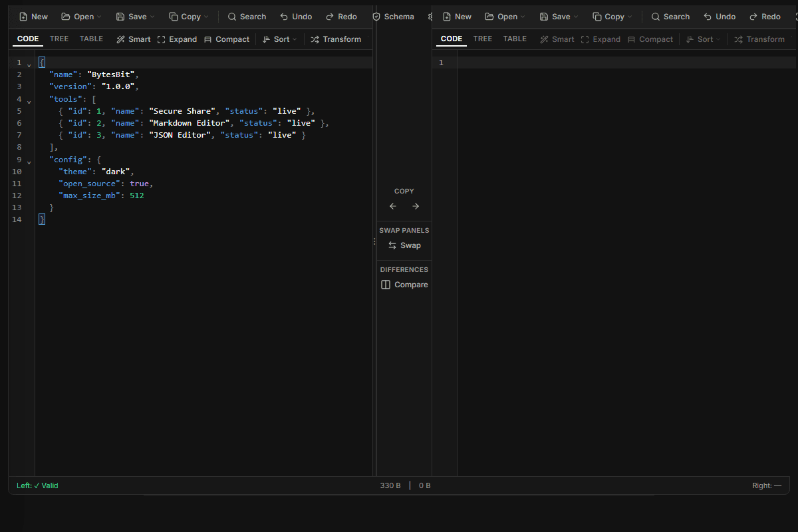Viewport: 798px width, 532px height.
Task: Open the left panel's Save dropdown
Action: coord(135,17)
